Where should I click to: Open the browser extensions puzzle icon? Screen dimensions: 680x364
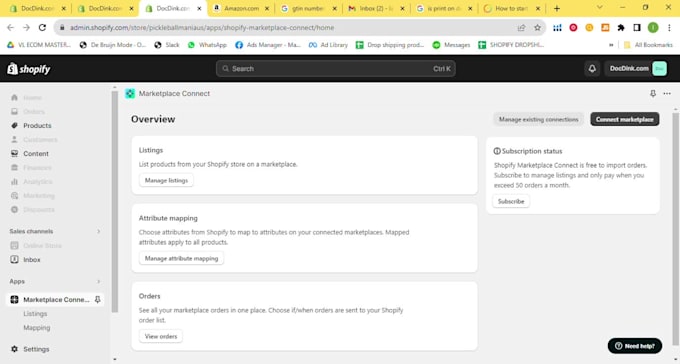(x=621, y=27)
